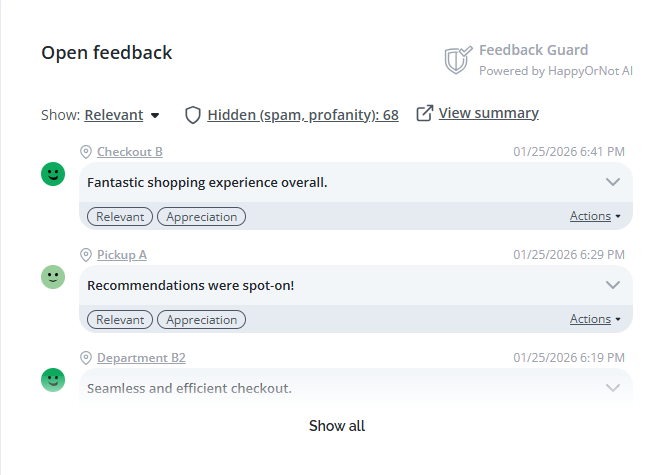Viewport: 671px width, 475px height.
Task: Click the Feedback Guard shield icon
Action: (457, 59)
